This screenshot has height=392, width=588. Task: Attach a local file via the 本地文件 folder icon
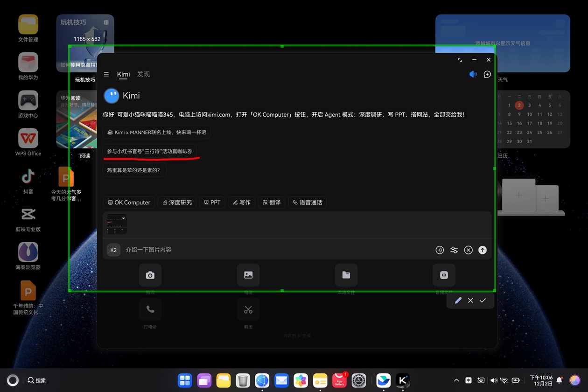pos(346,275)
